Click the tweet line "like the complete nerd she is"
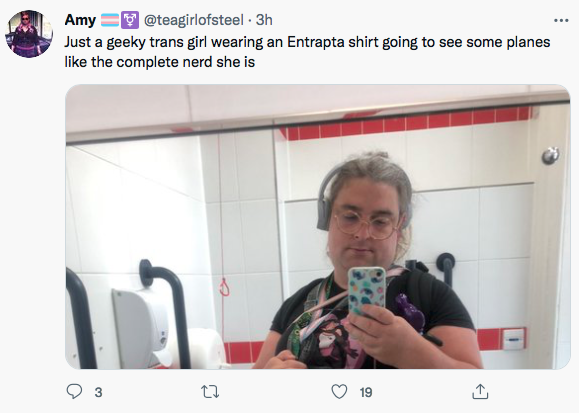This screenshot has width=579, height=413. (160, 62)
